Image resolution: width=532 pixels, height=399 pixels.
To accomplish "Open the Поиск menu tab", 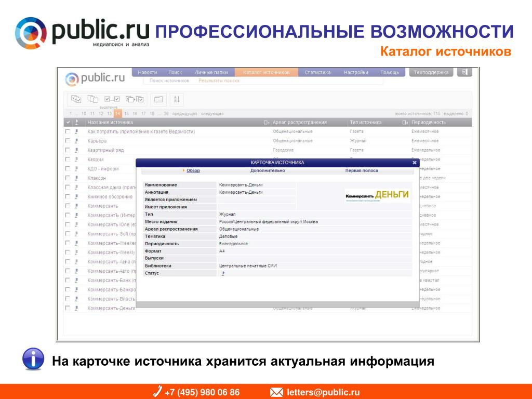I will 175,72.
